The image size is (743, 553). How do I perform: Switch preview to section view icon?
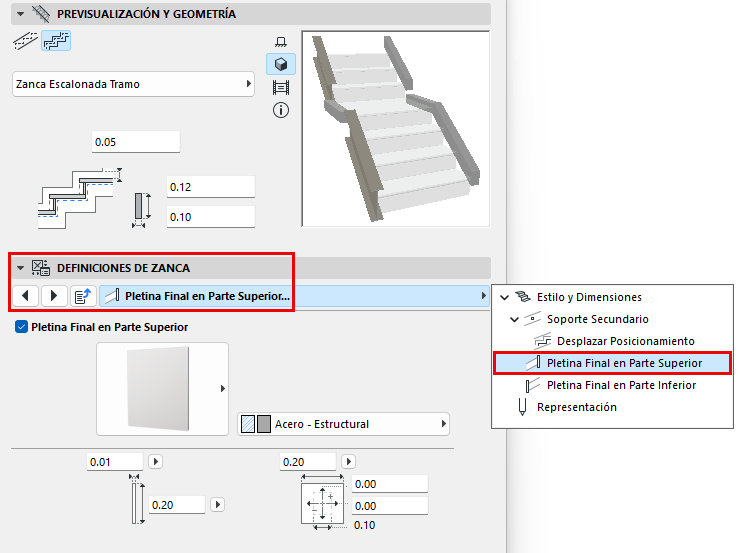[281, 88]
